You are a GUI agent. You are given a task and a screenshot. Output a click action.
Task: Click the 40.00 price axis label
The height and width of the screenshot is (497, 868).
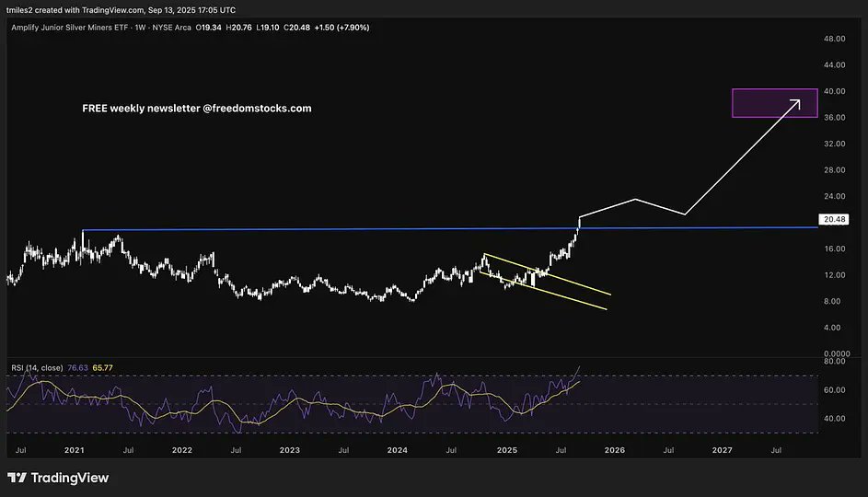tap(834, 91)
